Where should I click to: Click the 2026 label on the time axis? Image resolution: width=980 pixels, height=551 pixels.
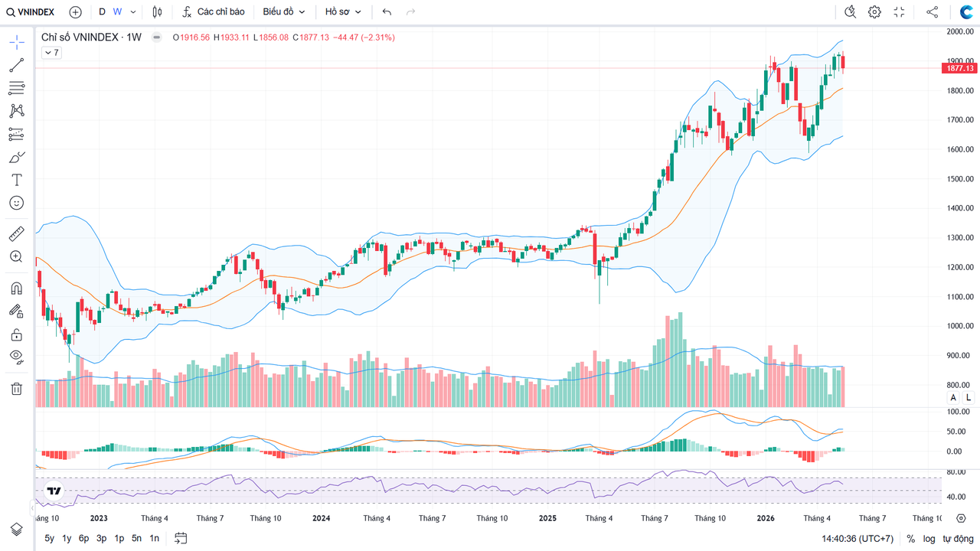click(766, 518)
